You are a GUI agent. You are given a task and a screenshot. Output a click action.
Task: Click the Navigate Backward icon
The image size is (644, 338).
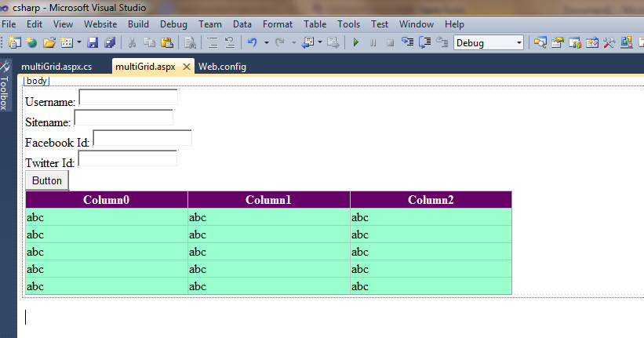tap(308, 42)
